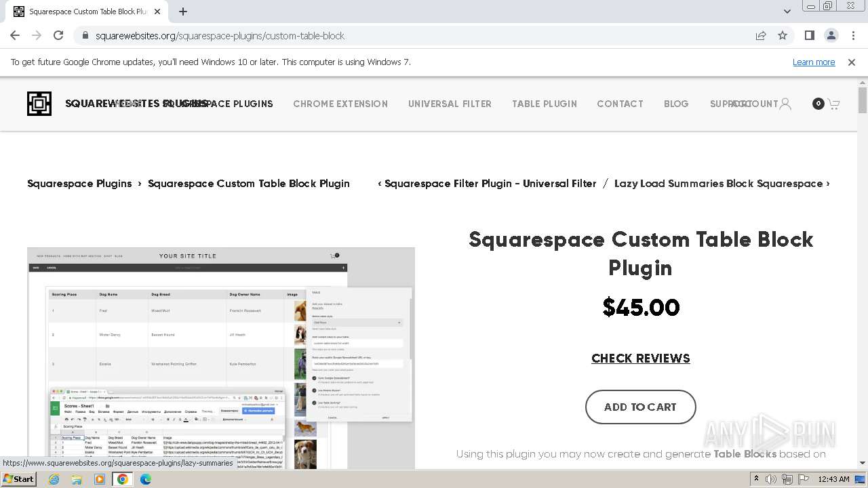This screenshot has width=868, height=488.
Task: Click the taskbar clock showing 12:43 AM
Action: click(833, 479)
